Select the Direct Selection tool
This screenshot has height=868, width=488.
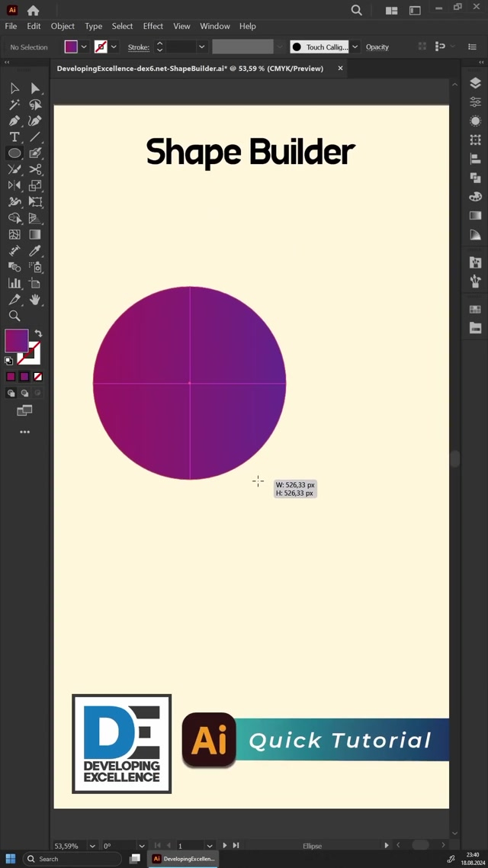(x=35, y=88)
